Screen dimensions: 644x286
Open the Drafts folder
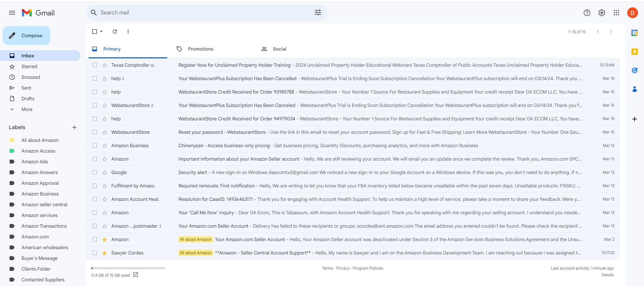tap(40, 99)
